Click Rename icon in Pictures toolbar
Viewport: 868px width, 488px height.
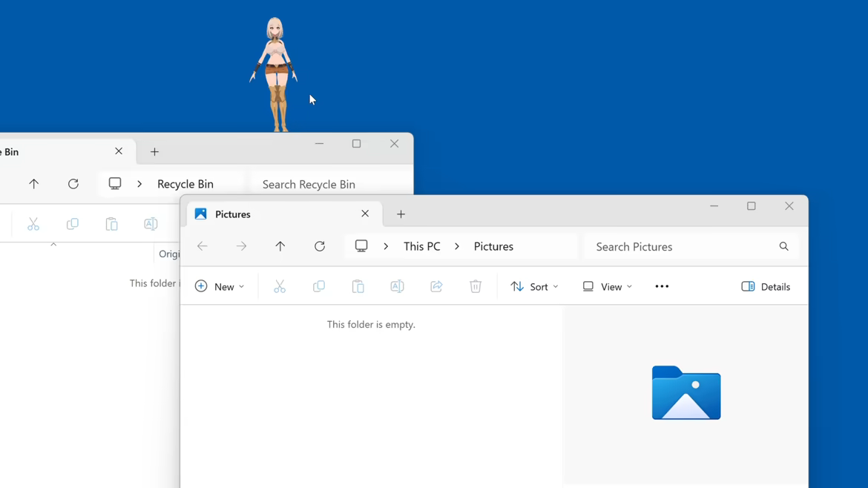pos(398,286)
